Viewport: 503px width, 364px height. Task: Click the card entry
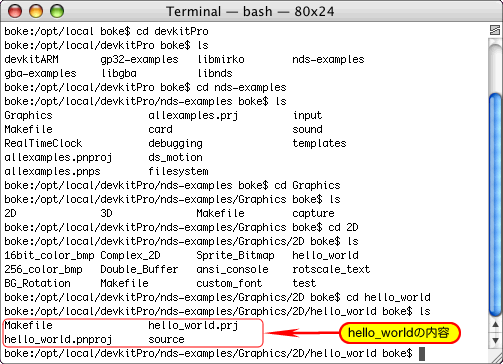pyautogui.click(x=160, y=129)
